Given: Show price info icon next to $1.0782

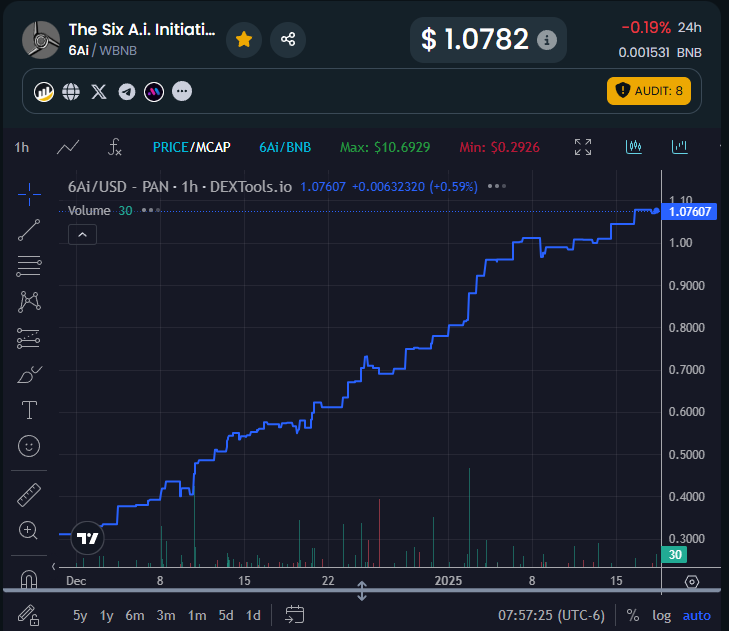Looking at the screenshot, I should click(x=547, y=40).
